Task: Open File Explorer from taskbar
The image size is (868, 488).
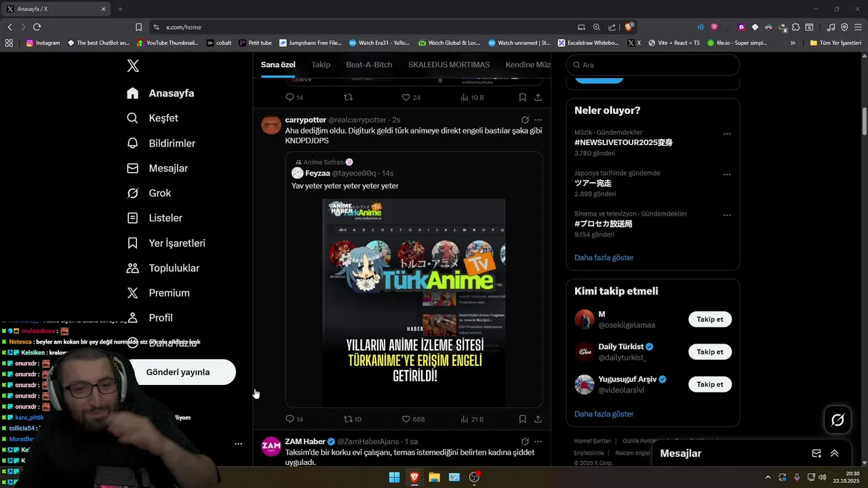Action: pos(434,477)
